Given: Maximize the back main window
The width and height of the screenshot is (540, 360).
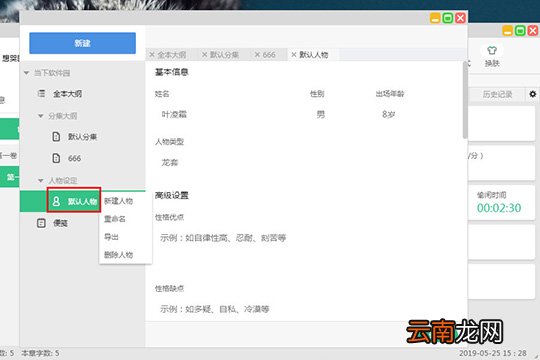Looking at the screenshot, I should pos(520,31).
